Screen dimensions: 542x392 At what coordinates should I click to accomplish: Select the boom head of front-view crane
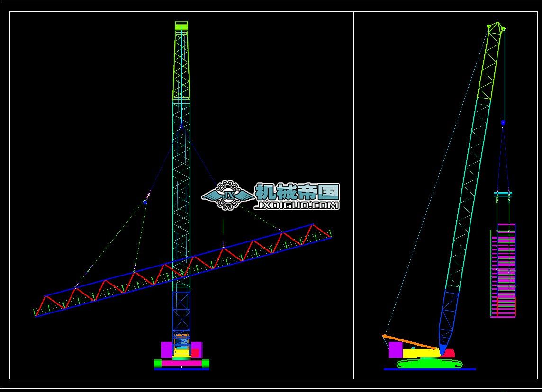click(181, 26)
